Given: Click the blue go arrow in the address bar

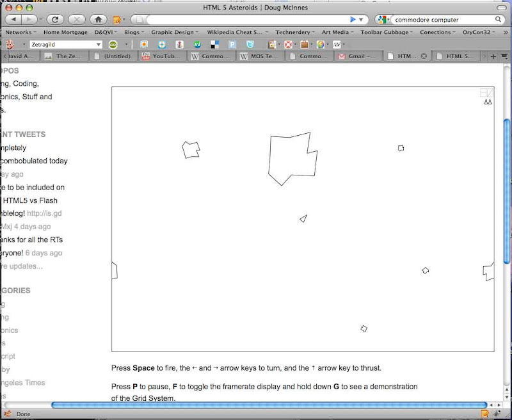Looking at the screenshot, I should pyautogui.click(x=353, y=20).
